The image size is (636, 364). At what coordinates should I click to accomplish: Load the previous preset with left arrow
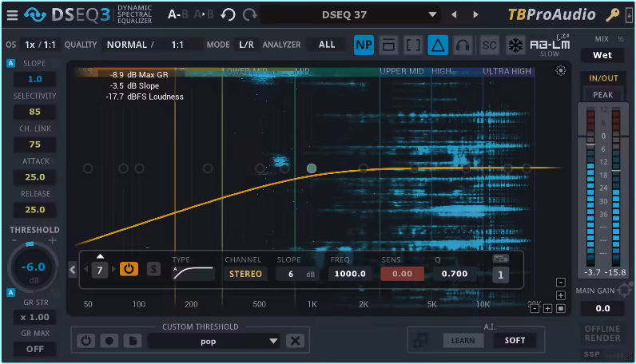click(x=454, y=15)
